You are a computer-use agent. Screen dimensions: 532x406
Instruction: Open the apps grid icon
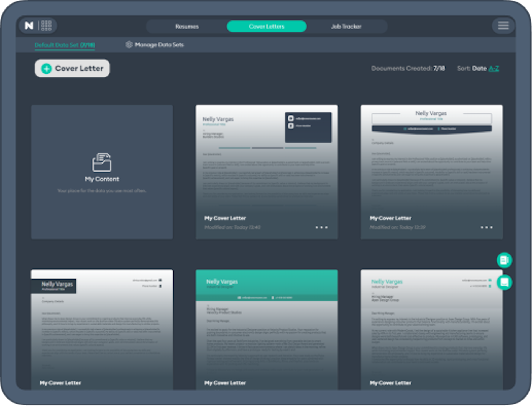tap(46, 26)
